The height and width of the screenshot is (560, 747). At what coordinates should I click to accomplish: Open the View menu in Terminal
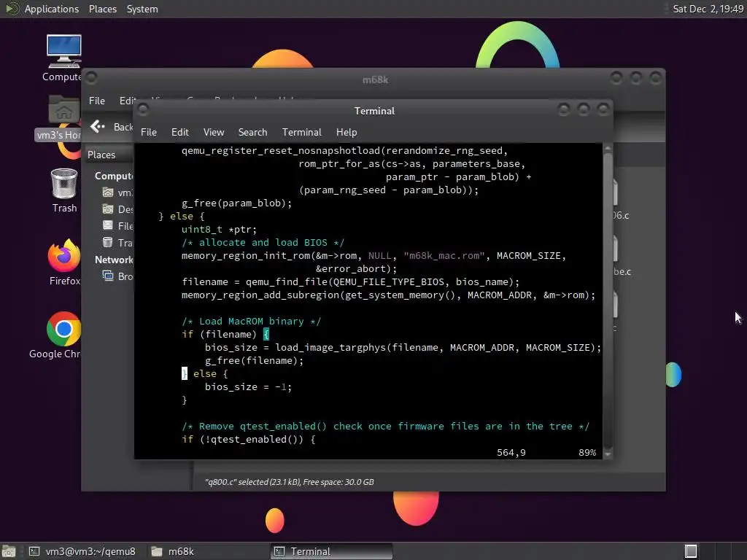214,133
